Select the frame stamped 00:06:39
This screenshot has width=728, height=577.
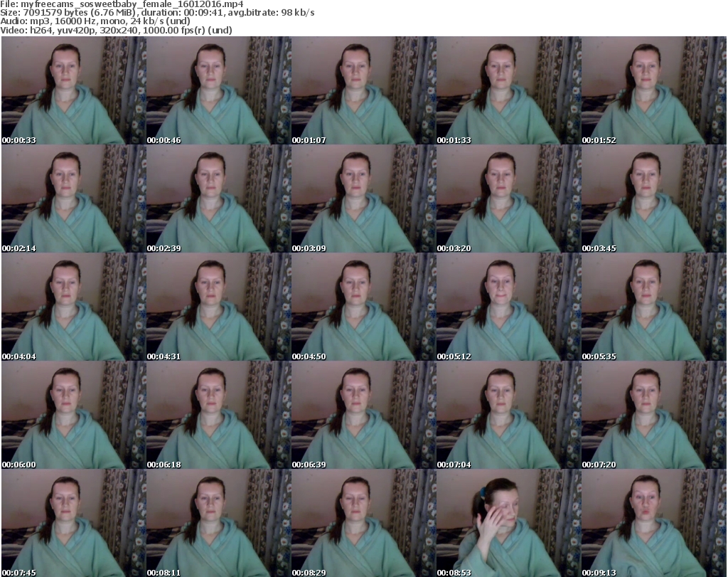point(363,415)
